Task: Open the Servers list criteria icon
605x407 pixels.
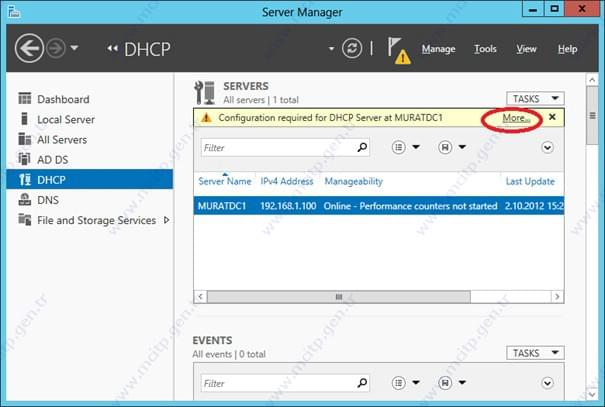Action: tap(399, 147)
